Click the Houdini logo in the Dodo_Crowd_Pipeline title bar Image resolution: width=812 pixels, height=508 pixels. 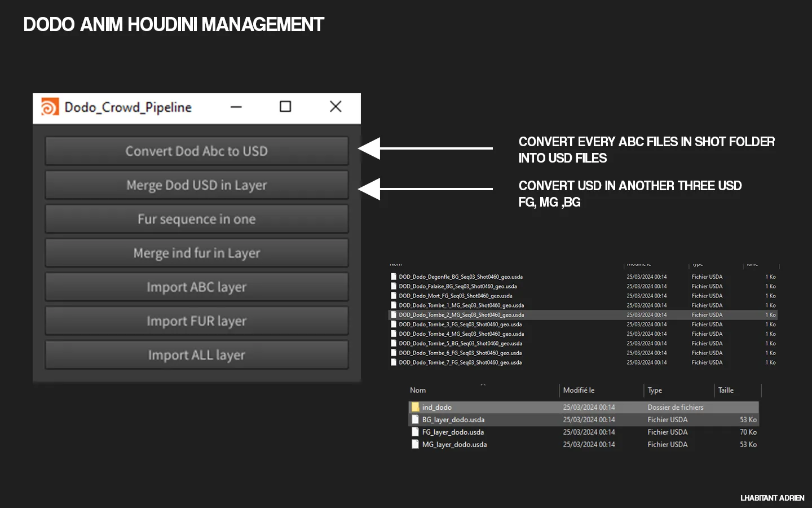click(x=50, y=107)
